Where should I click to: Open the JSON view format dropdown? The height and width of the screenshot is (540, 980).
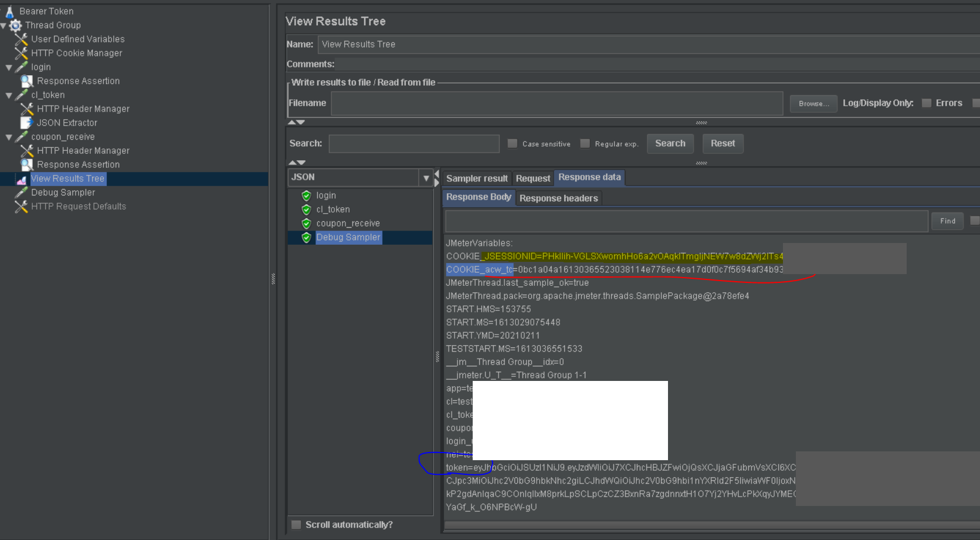(426, 177)
